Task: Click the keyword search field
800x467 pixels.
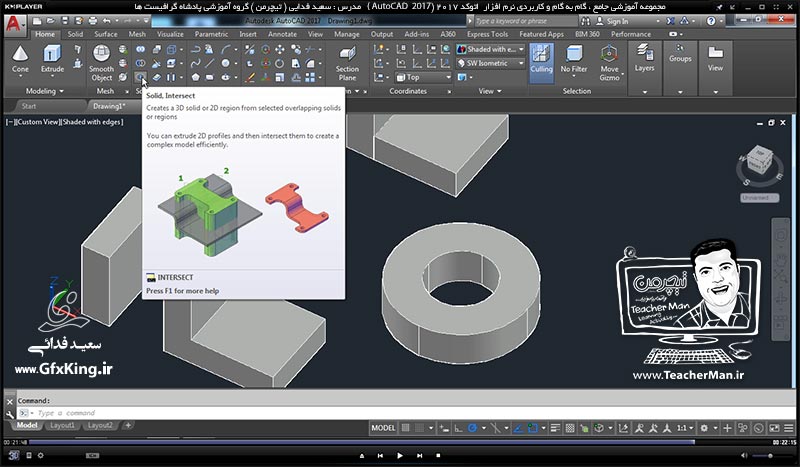Action: tap(526, 21)
